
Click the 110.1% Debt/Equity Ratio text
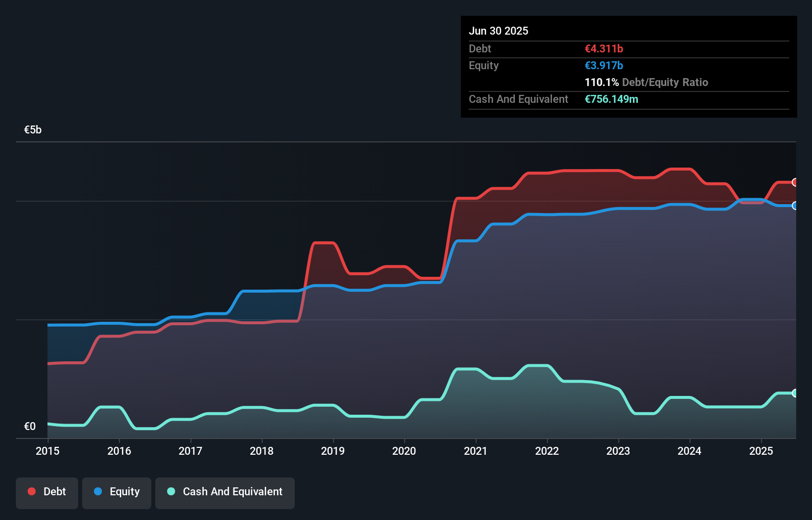pos(646,82)
